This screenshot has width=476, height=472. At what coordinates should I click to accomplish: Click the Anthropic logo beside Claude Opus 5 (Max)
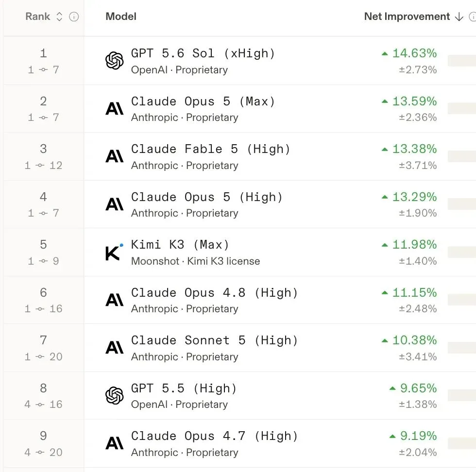(x=115, y=109)
